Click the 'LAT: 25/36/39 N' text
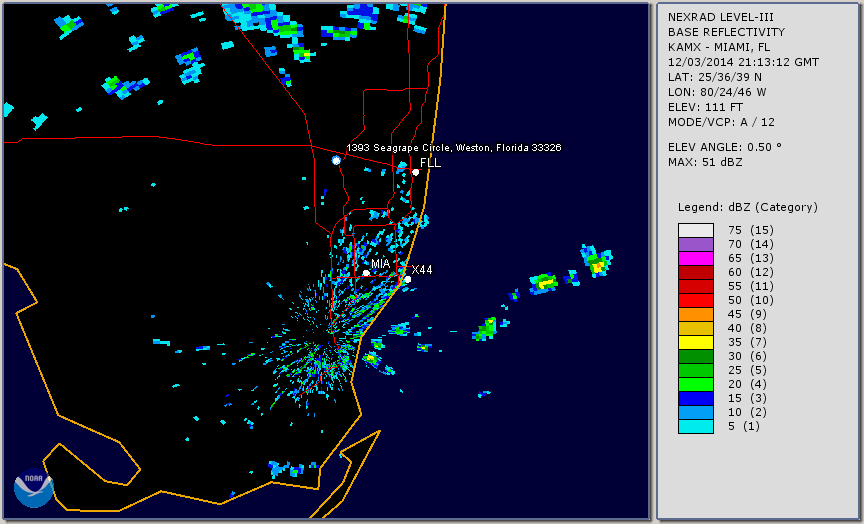864x524 pixels. [715, 77]
